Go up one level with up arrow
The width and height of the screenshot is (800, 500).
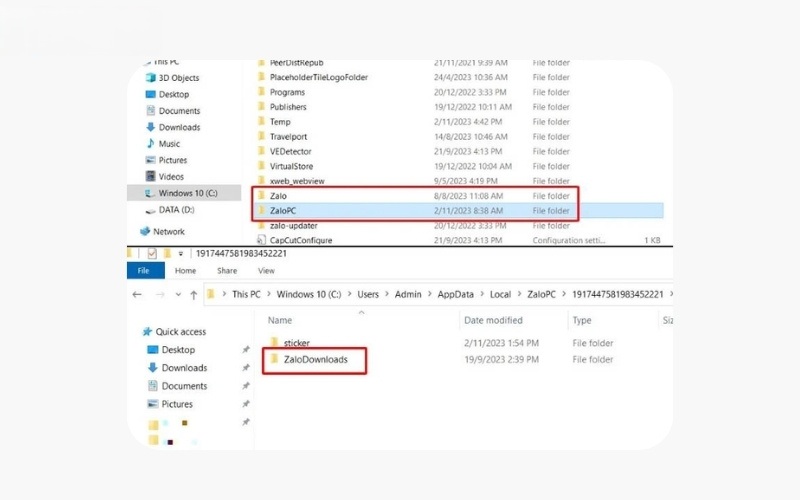pos(194,294)
